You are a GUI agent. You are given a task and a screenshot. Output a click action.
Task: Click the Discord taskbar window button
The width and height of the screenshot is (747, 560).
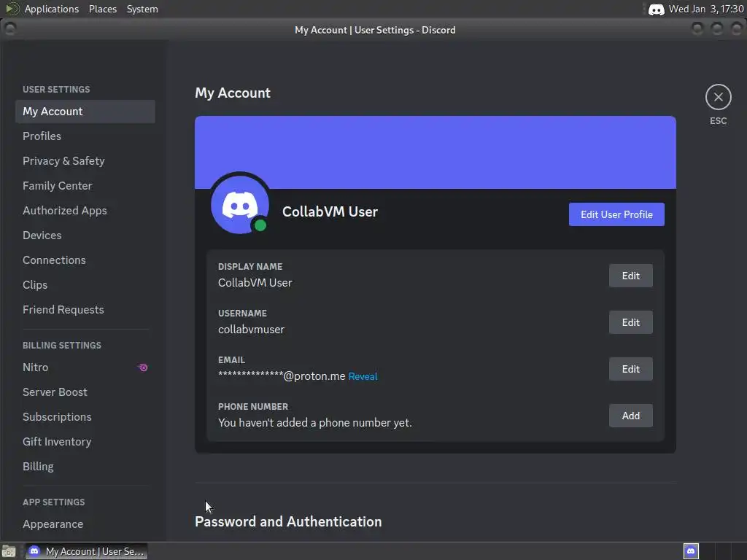coord(86,551)
